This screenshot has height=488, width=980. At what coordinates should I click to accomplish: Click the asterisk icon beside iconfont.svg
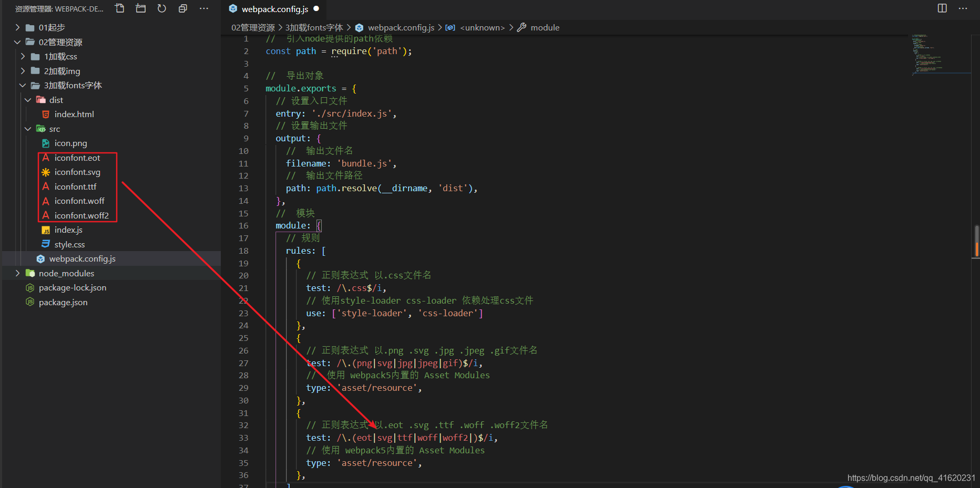(x=46, y=172)
